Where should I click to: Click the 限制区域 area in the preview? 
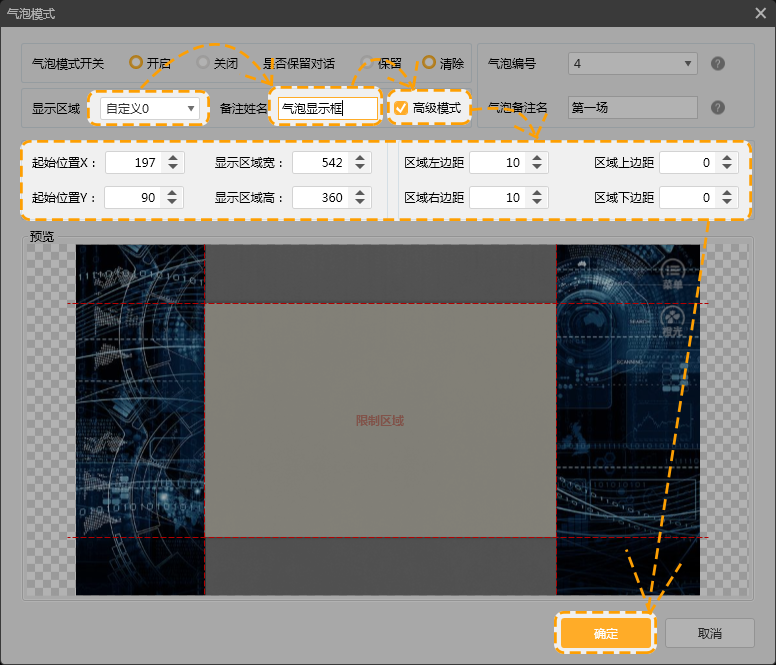pyautogui.click(x=380, y=421)
